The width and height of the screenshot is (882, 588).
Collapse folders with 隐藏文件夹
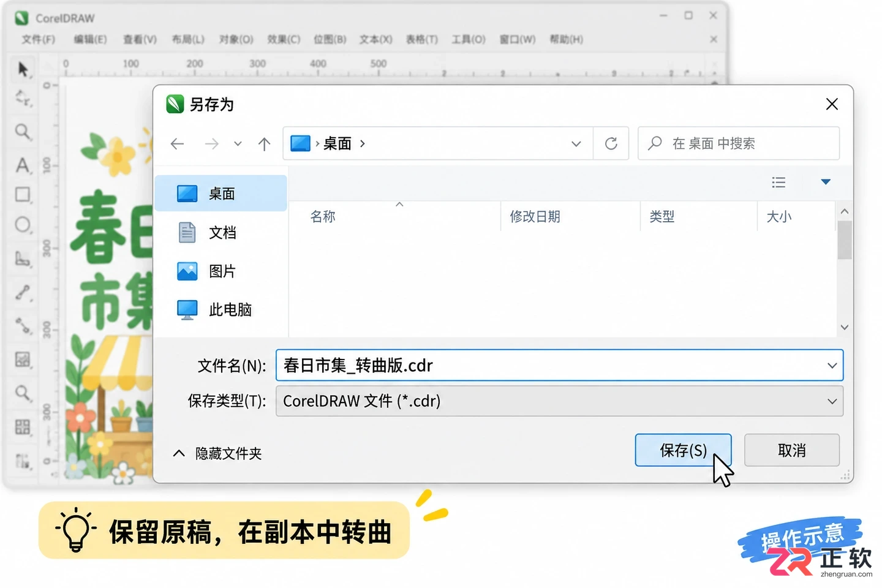(217, 453)
